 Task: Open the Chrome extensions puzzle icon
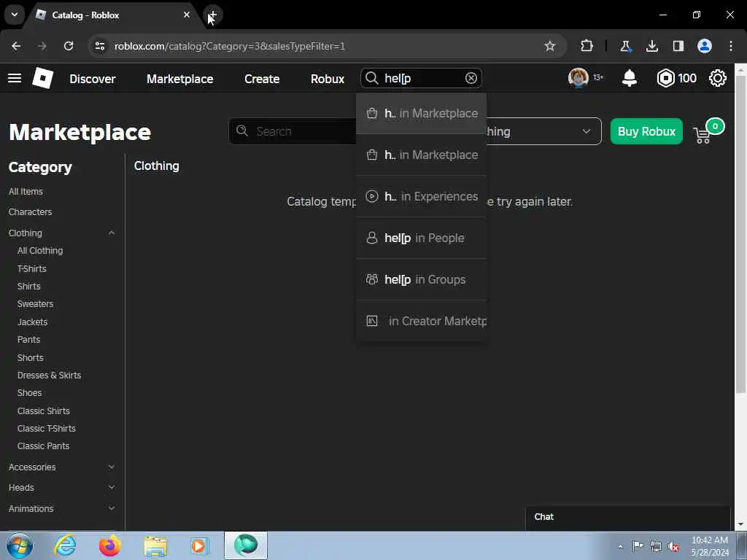(587, 46)
